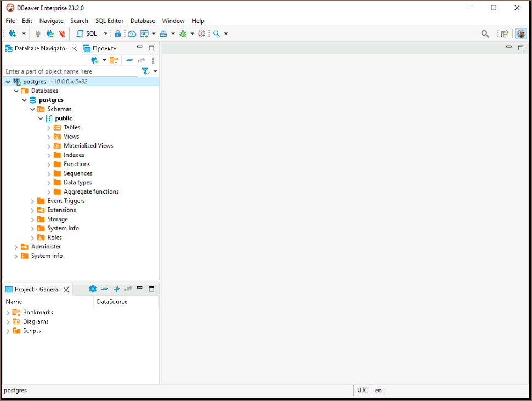Select the Materialized Views tree item
The width and height of the screenshot is (532, 401).
point(88,146)
